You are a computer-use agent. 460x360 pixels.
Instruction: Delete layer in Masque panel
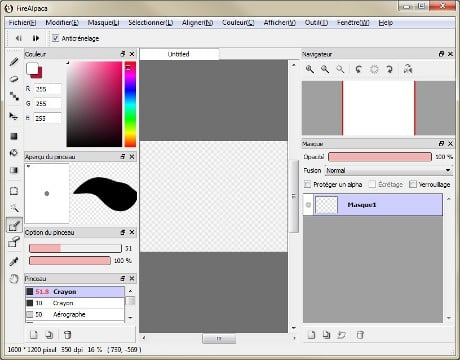tap(360, 335)
